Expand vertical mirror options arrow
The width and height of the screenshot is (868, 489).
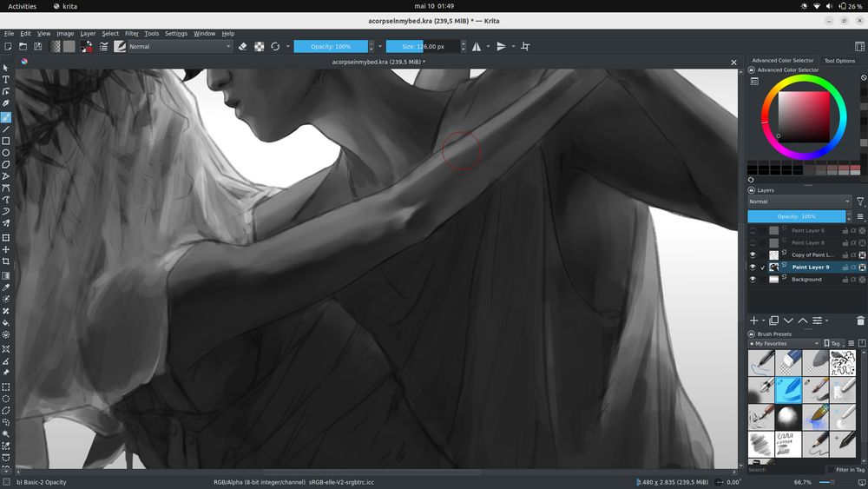pyautogui.click(x=513, y=47)
